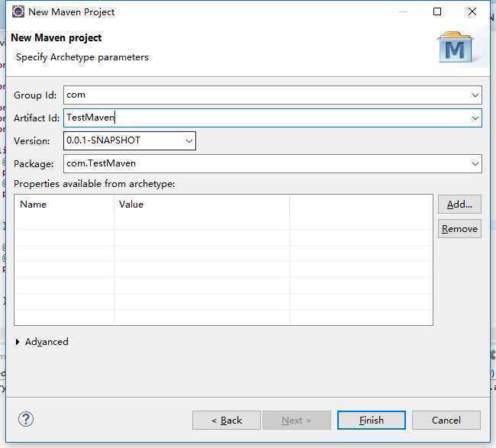Cancel the Maven project wizard
This screenshot has width=496, height=448.
(446, 421)
